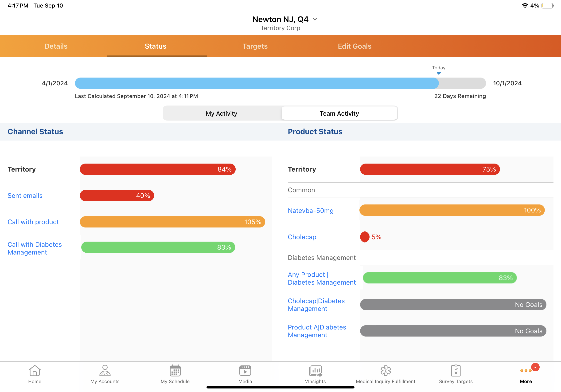
Task: Expand Newton NJ, Q4 cycle plan dropdown
Action: point(315,19)
